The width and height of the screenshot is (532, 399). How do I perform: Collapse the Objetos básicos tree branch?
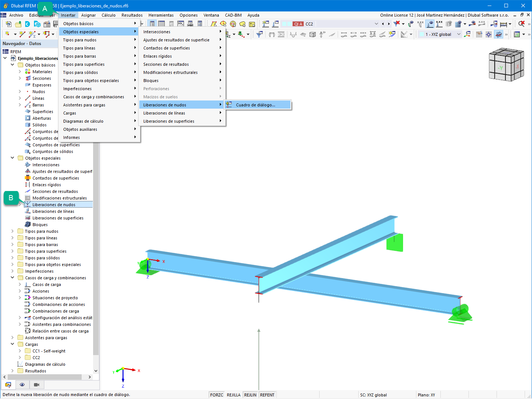coord(12,65)
